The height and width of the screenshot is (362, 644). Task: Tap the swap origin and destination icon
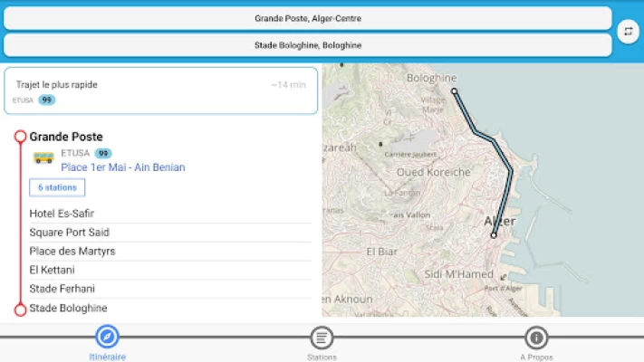click(628, 32)
